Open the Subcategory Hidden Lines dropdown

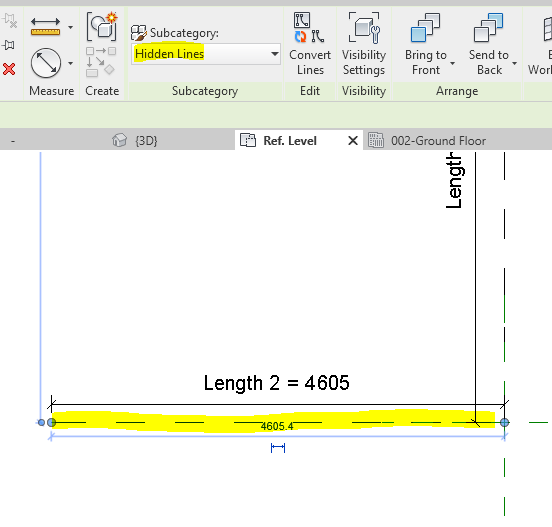point(206,54)
